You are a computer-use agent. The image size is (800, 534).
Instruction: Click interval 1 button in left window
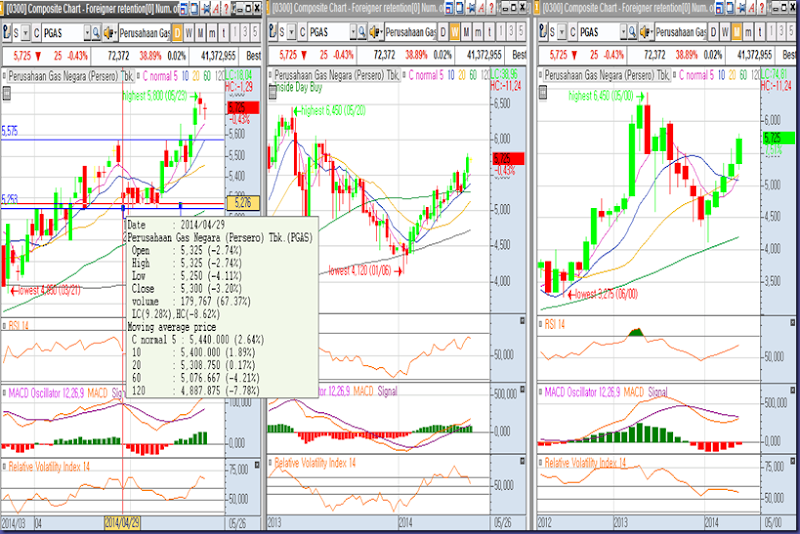click(x=235, y=33)
